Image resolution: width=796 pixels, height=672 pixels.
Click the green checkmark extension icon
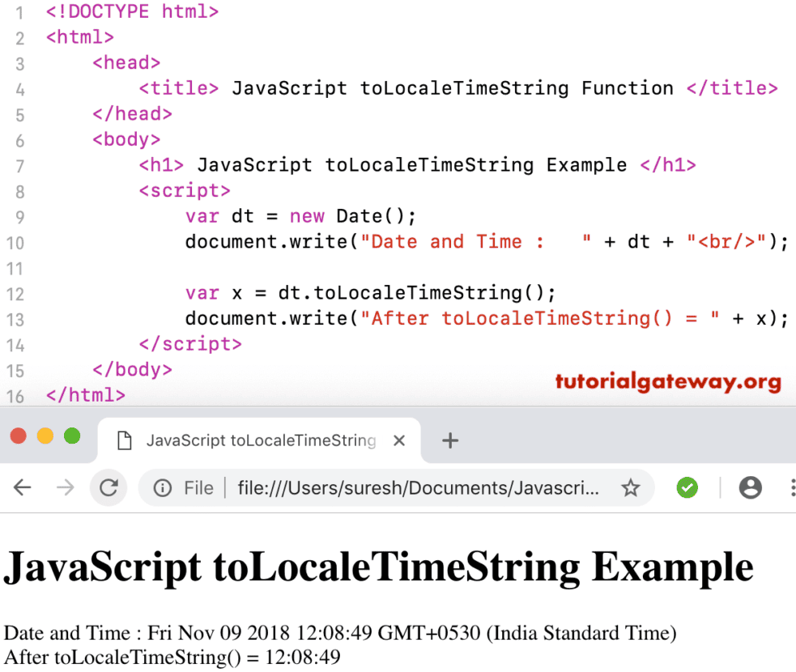[x=687, y=487]
